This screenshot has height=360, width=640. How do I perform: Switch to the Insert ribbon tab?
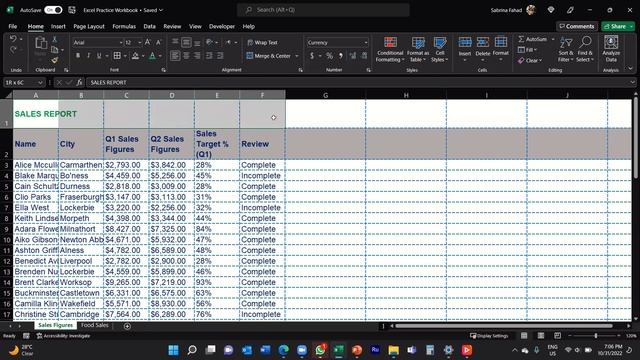coord(58,27)
